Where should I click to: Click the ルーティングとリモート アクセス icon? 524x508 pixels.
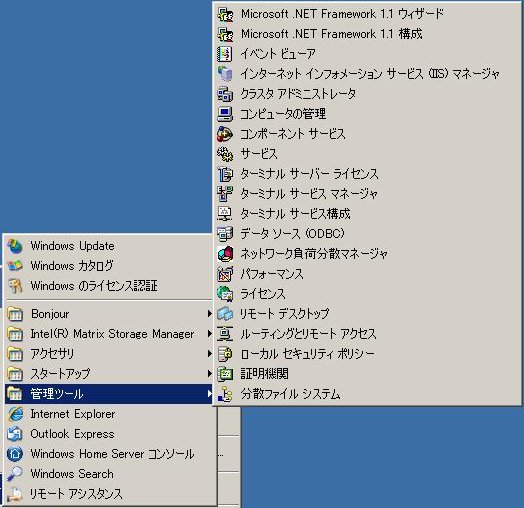(x=225, y=334)
